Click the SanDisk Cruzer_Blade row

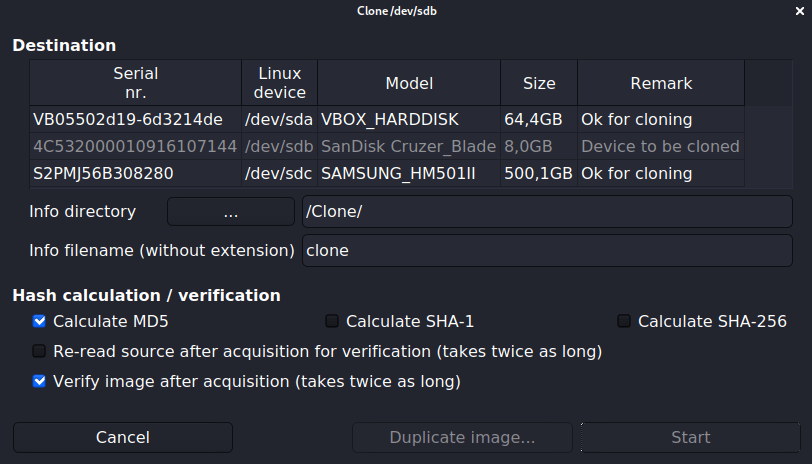pyautogui.click(x=387, y=146)
